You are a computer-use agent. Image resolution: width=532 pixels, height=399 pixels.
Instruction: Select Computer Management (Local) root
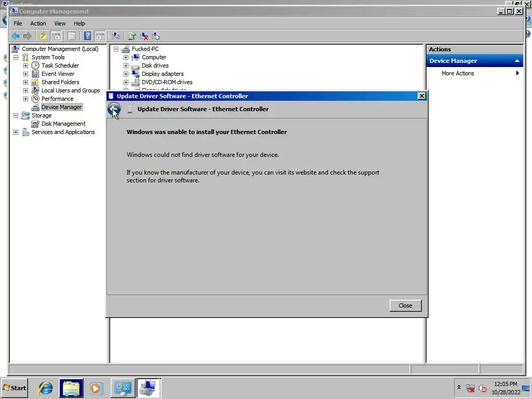tap(60, 49)
